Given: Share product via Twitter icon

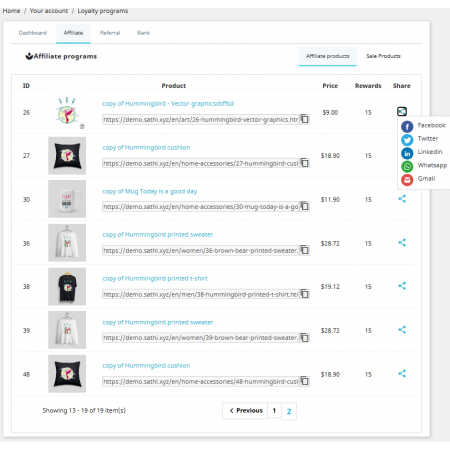Looking at the screenshot, I should coord(407,140).
